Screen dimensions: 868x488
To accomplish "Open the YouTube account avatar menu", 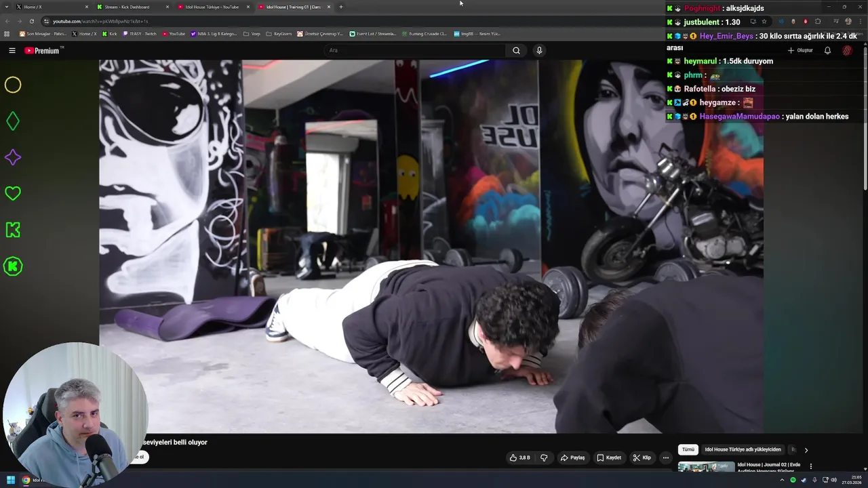I will 847,50.
